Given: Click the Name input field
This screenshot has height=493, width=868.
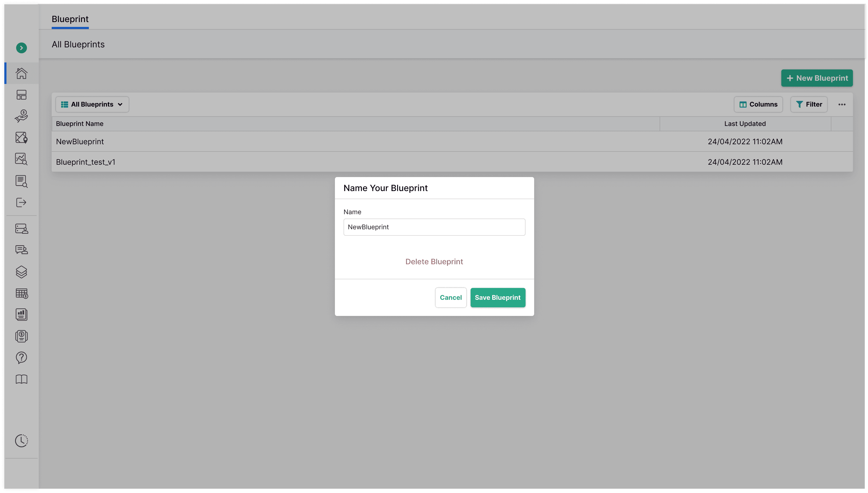Looking at the screenshot, I should tap(434, 227).
